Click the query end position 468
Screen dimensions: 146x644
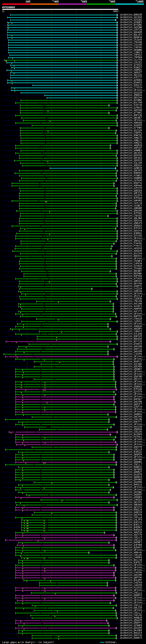(115, 11)
